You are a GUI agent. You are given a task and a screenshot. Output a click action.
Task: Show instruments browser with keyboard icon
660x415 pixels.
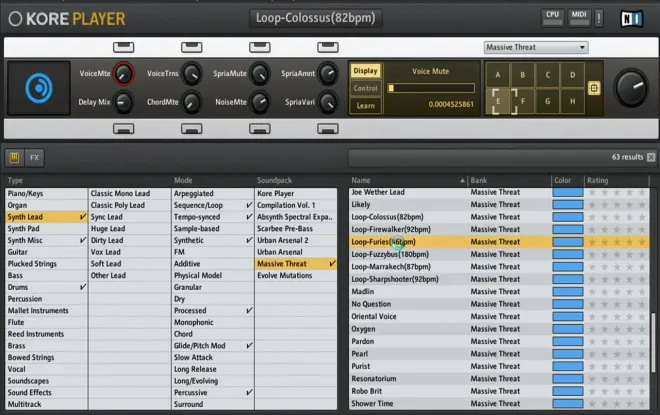[14, 158]
